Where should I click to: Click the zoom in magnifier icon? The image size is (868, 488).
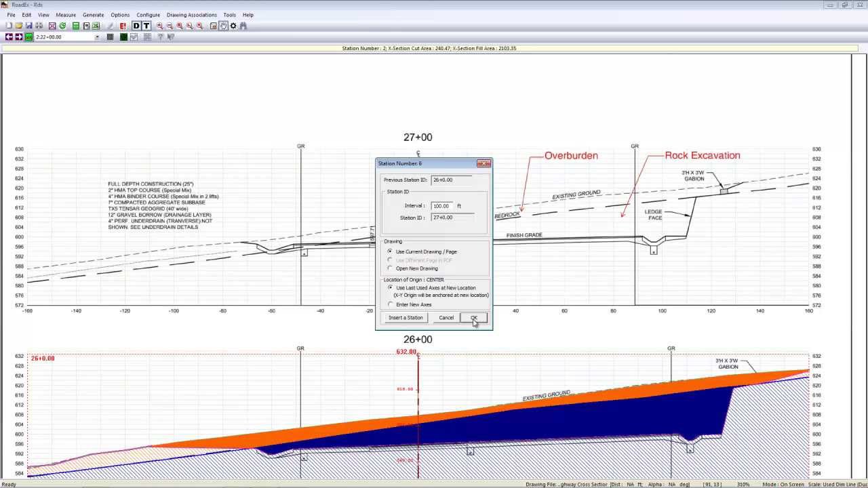click(x=159, y=26)
